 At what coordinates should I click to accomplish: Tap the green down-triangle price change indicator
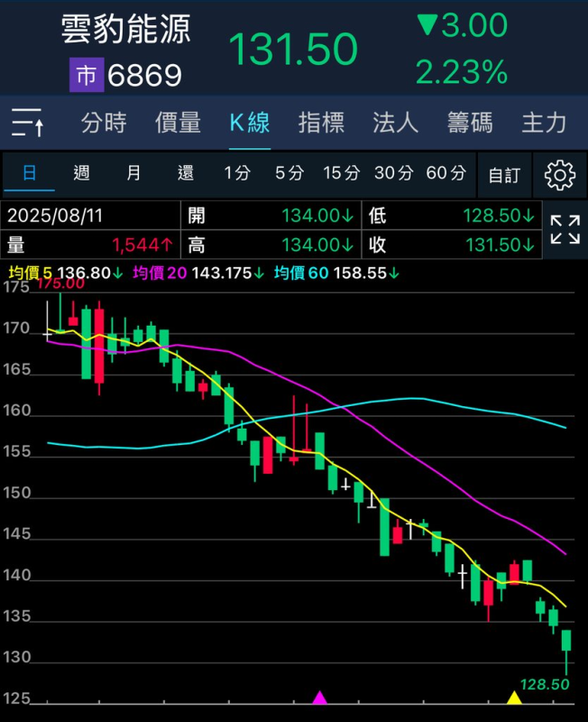tap(427, 26)
